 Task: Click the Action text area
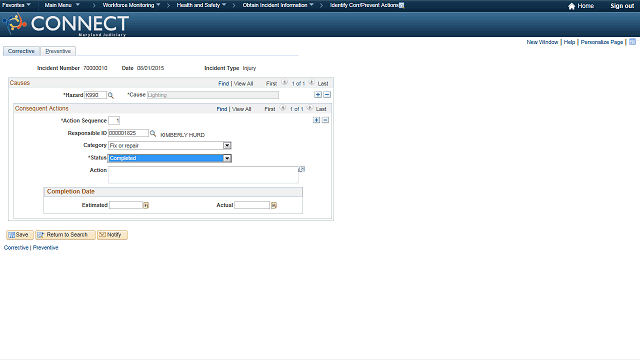pos(203,175)
